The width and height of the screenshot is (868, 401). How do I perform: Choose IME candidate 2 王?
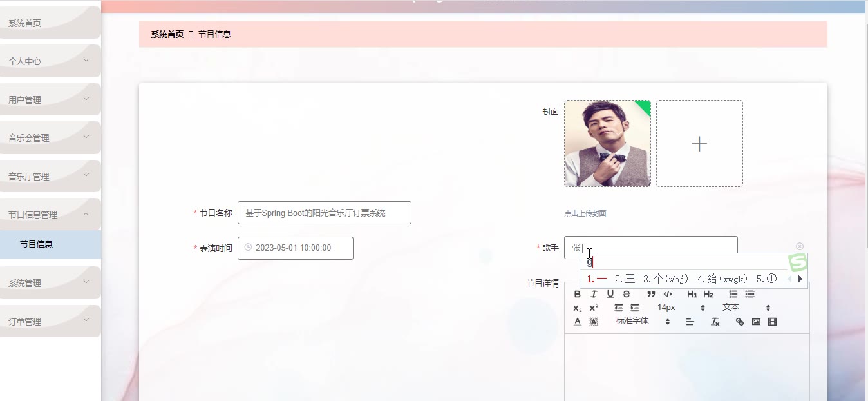625,279
